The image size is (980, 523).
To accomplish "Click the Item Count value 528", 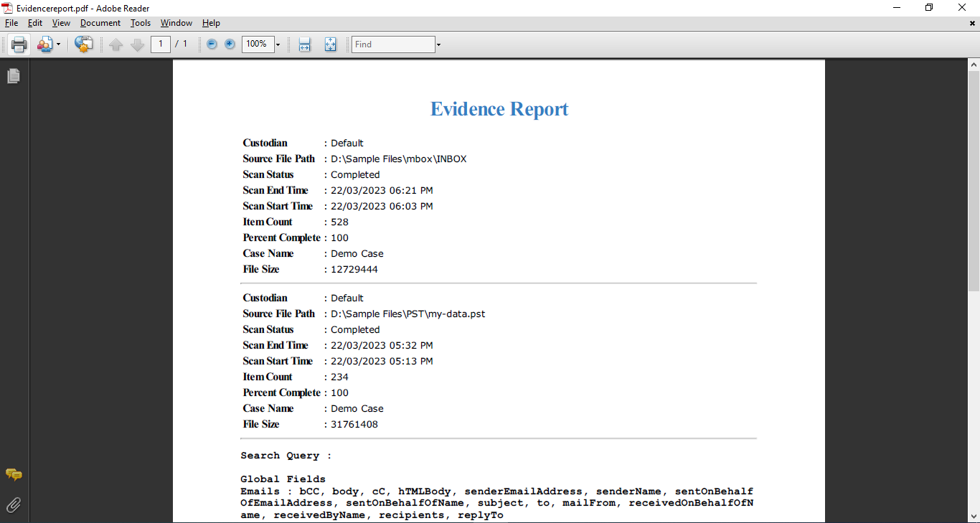I will [339, 222].
